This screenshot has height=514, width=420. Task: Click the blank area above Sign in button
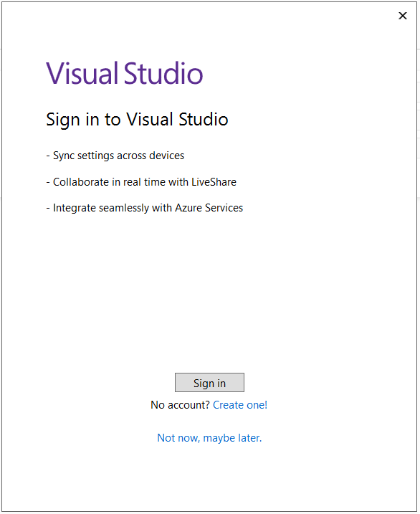[x=209, y=295]
